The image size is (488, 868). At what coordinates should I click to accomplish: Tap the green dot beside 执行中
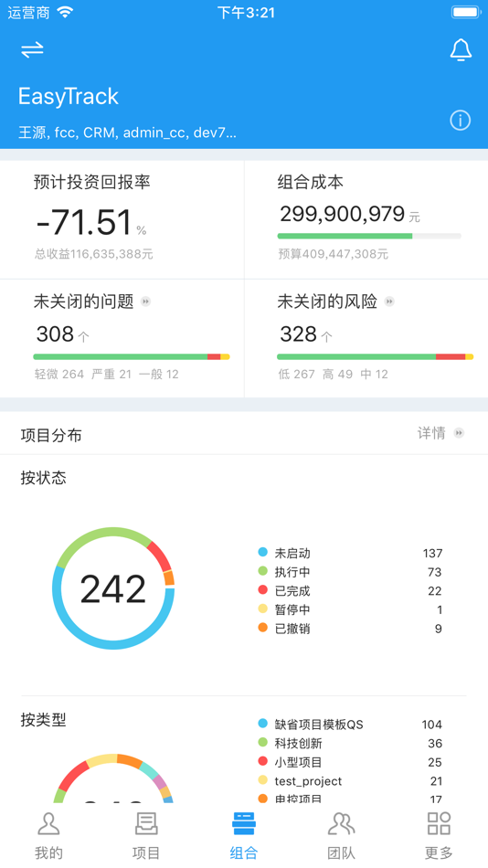(x=263, y=571)
